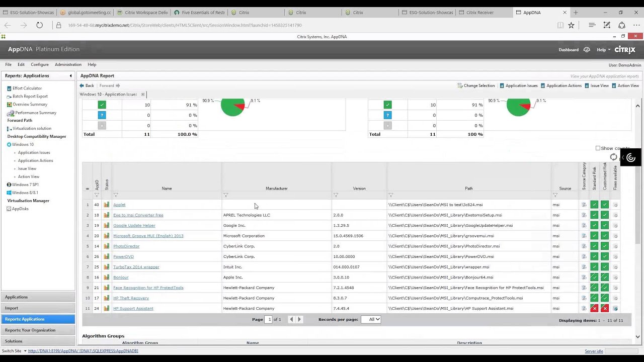Click the Applications navigation button
Viewport: 644px width, 362px height.
click(x=38, y=297)
